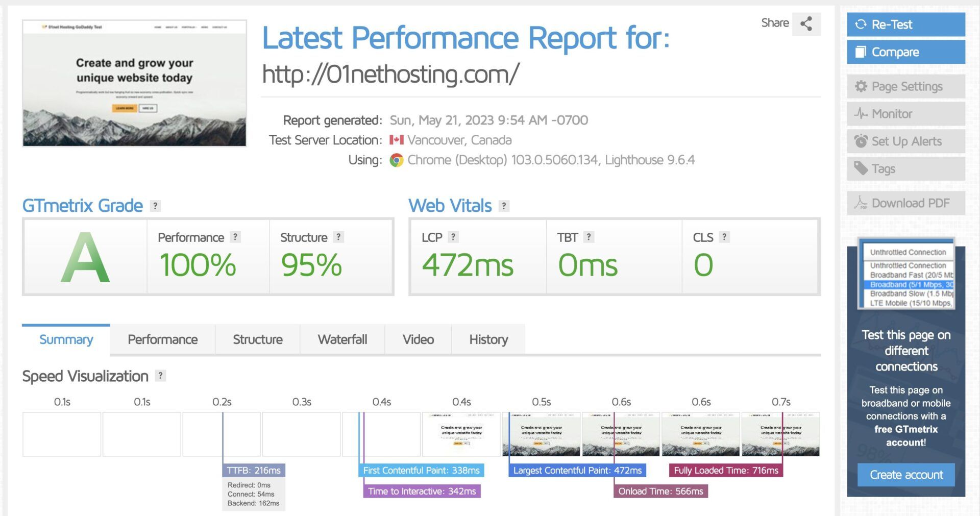Click the 0ms TBT value
Screen dimensions: 980x516
click(587, 265)
